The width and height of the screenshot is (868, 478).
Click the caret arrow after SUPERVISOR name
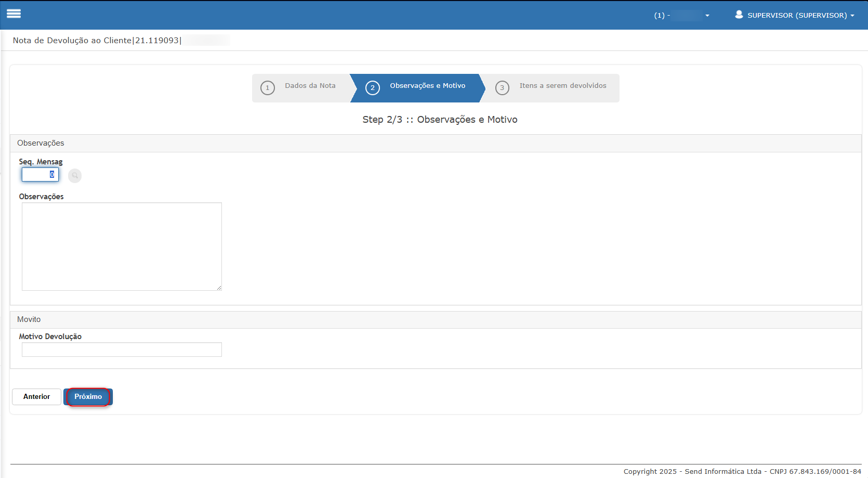click(852, 16)
